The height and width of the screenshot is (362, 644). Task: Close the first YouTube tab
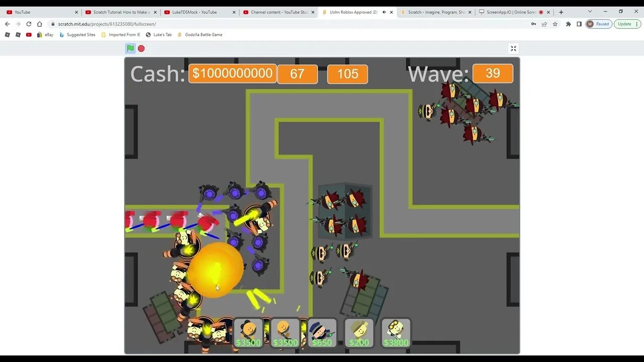point(76,12)
